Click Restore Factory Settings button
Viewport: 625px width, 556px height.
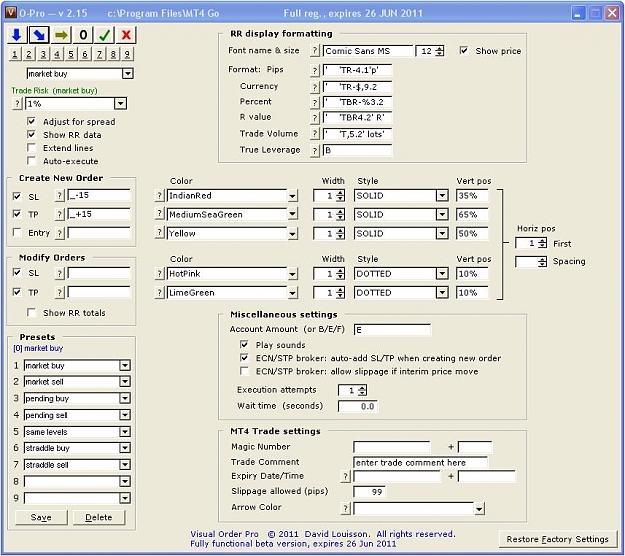click(557, 539)
